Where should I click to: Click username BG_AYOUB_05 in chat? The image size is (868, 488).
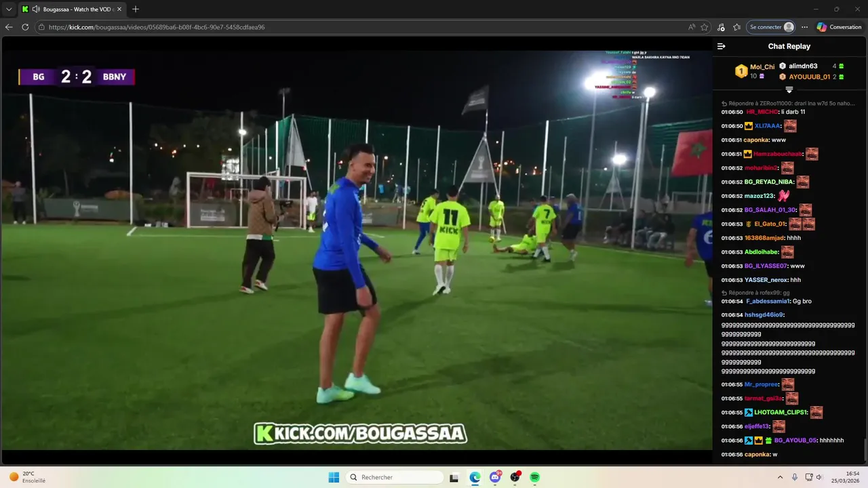tap(795, 441)
